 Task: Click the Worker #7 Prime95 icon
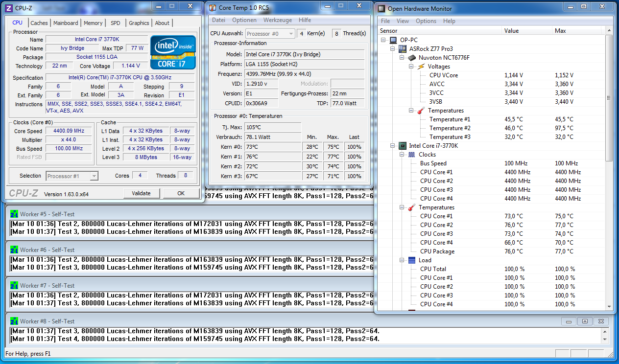(14, 285)
